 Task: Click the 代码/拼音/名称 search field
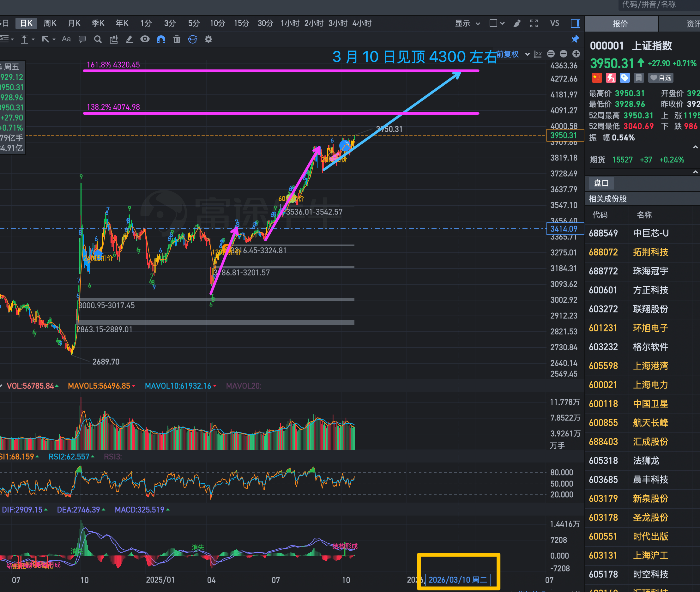[655, 5]
